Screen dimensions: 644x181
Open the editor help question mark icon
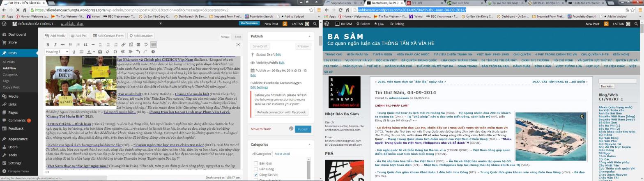click(153, 52)
